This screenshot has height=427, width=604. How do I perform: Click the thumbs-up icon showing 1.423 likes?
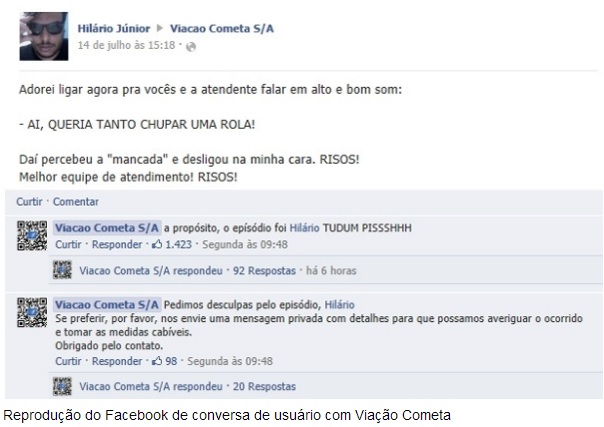157,244
